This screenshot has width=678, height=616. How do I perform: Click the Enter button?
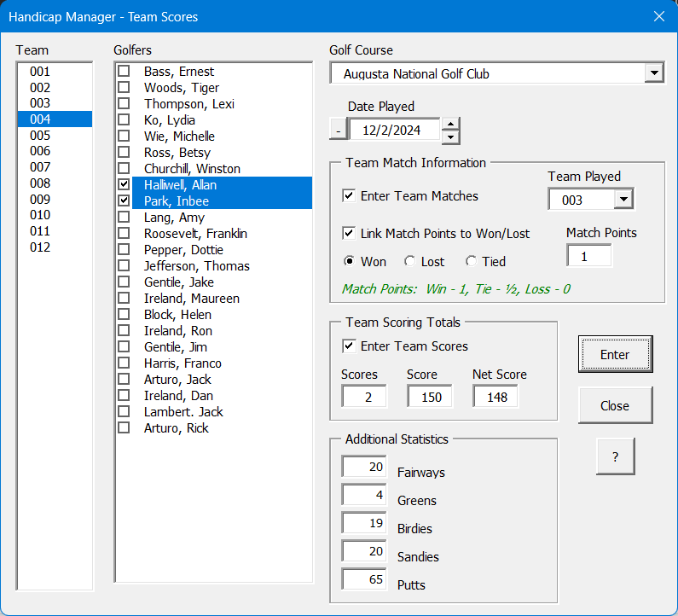pos(615,354)
